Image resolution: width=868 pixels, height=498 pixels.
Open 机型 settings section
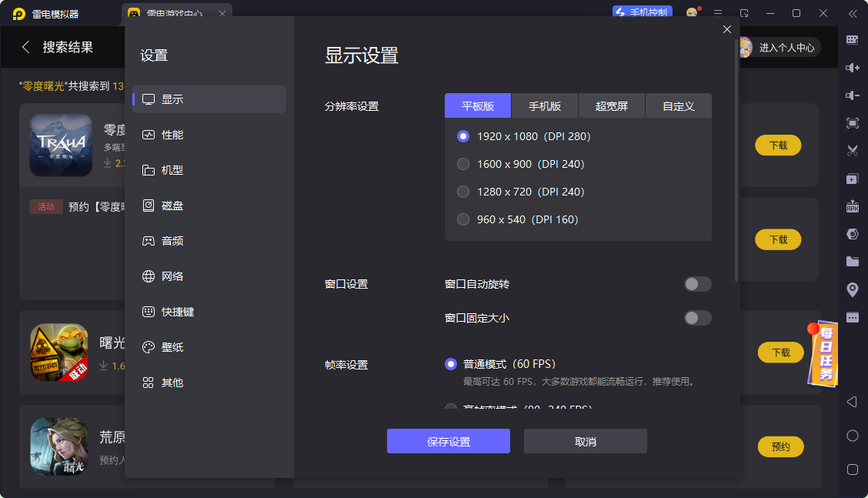209,170
